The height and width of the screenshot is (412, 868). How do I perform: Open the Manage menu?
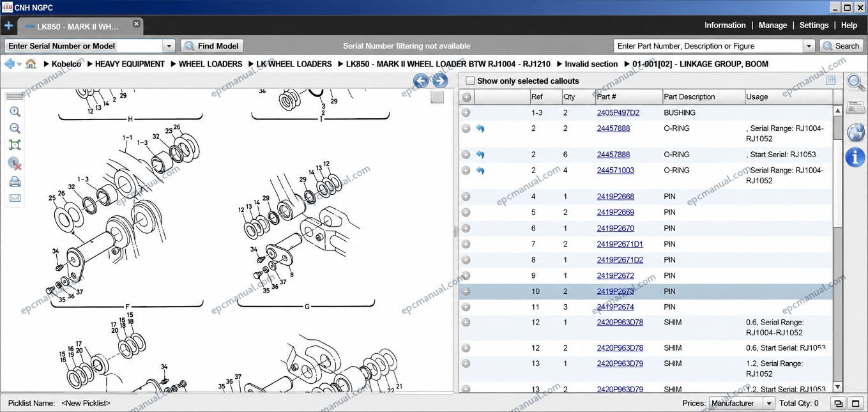coord(773,26)
